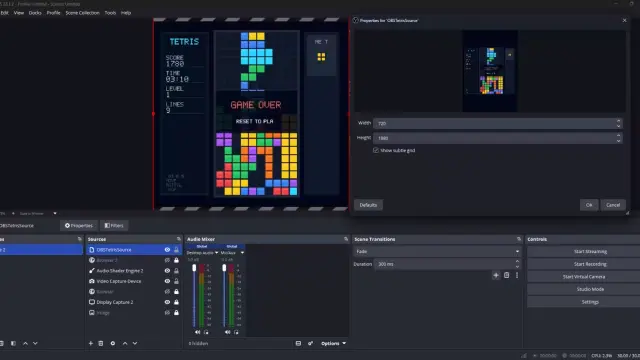Open source properties gear in Sources toolbar

pyautogui.click(x=113, y=343)
